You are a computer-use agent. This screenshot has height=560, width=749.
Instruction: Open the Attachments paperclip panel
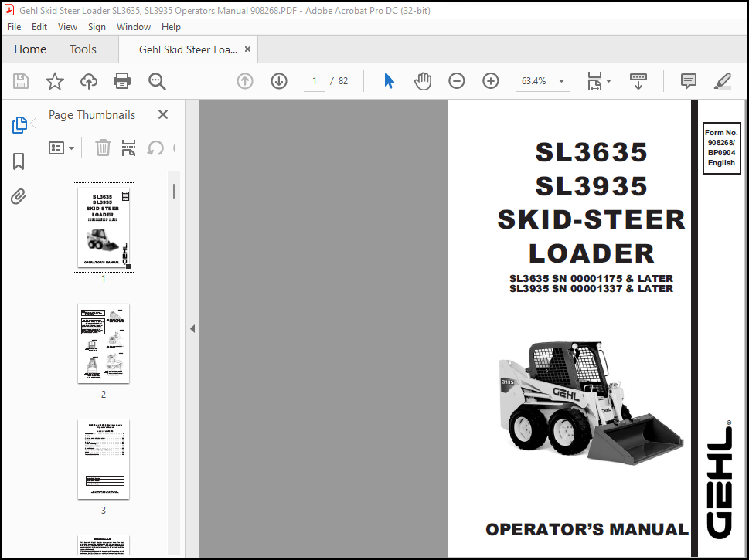pos(19,196)
